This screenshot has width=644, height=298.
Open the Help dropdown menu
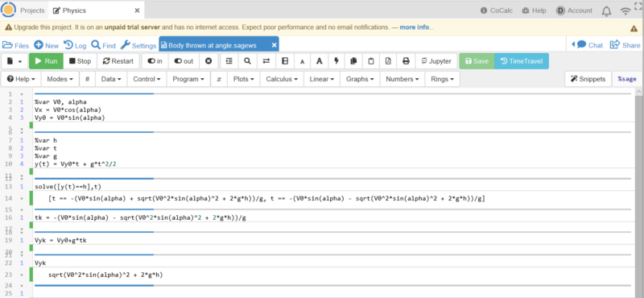tap(21, 79)
